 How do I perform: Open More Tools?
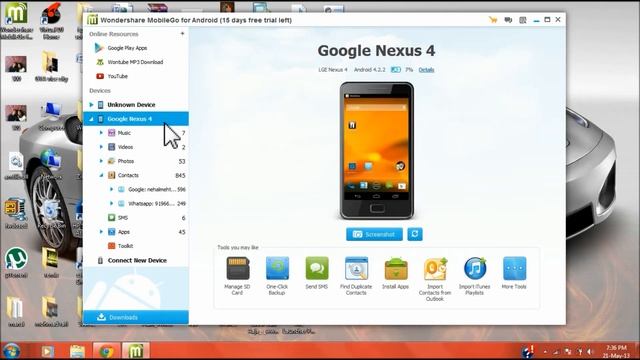(514, 273)
